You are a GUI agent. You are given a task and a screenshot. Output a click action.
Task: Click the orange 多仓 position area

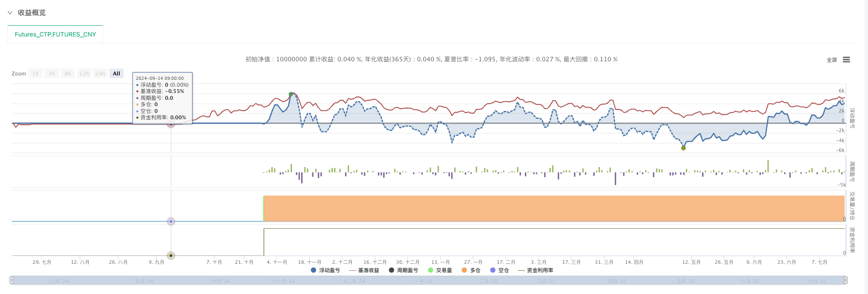pos(554,208)
